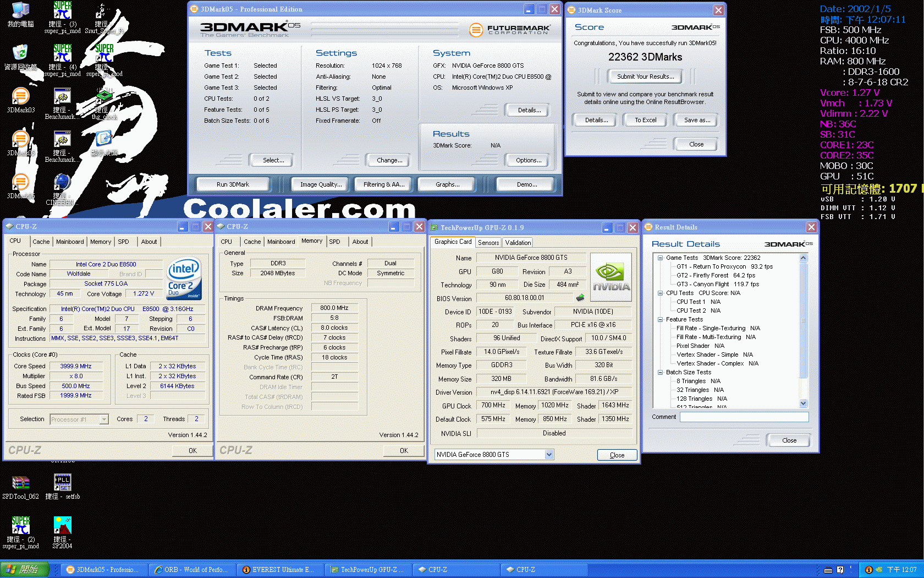This screenshot has height=578, width=924.
Task: Click Details... in 3DMark Score window
Action: point(596,120)
